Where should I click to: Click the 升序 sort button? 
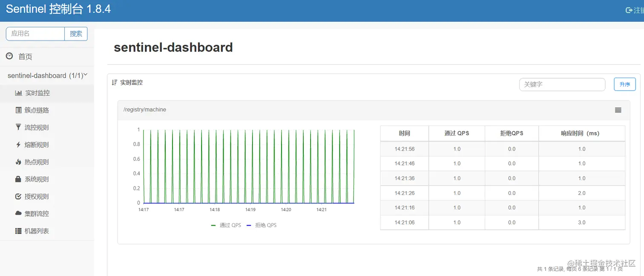(625, 84)
